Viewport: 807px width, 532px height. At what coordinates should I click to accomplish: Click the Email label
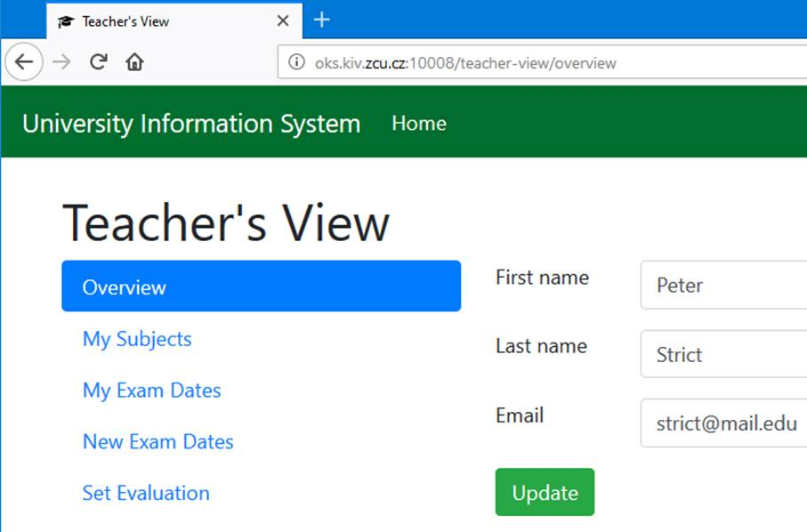tap(520, 415)
